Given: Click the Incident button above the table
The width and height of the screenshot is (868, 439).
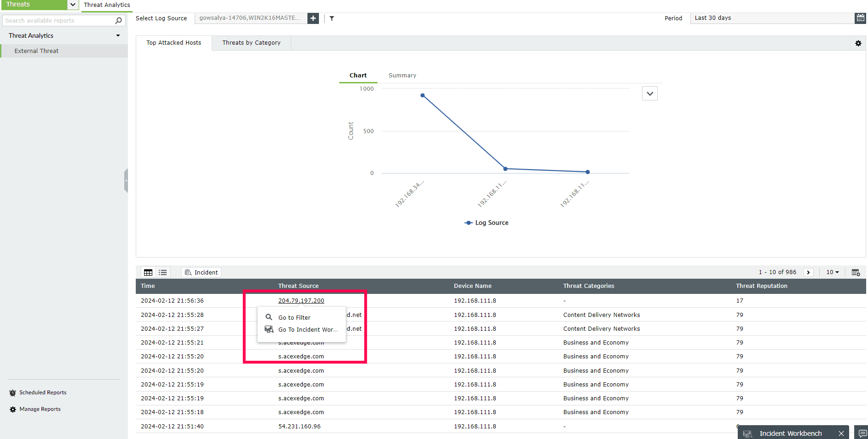Looking at the screenshot, I should (x=201, y=272).
